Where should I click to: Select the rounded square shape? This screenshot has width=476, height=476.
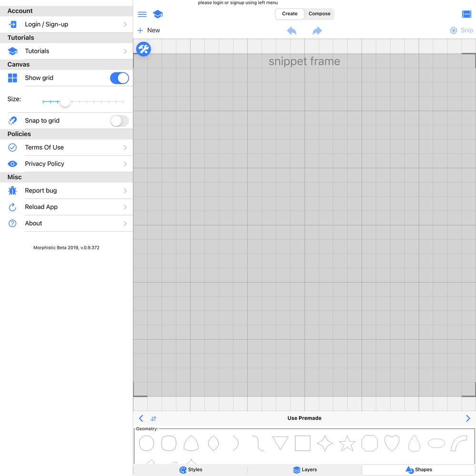pos(169,443)
